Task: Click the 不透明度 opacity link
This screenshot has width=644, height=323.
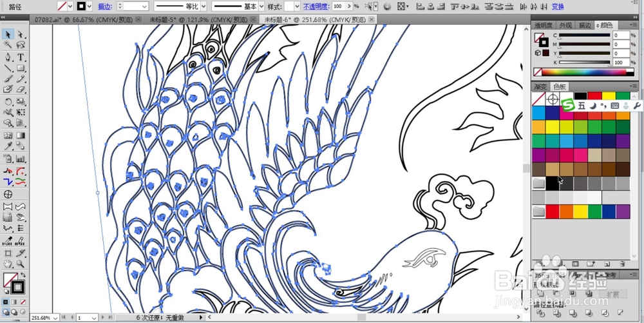Action: [x=316, y=6]
